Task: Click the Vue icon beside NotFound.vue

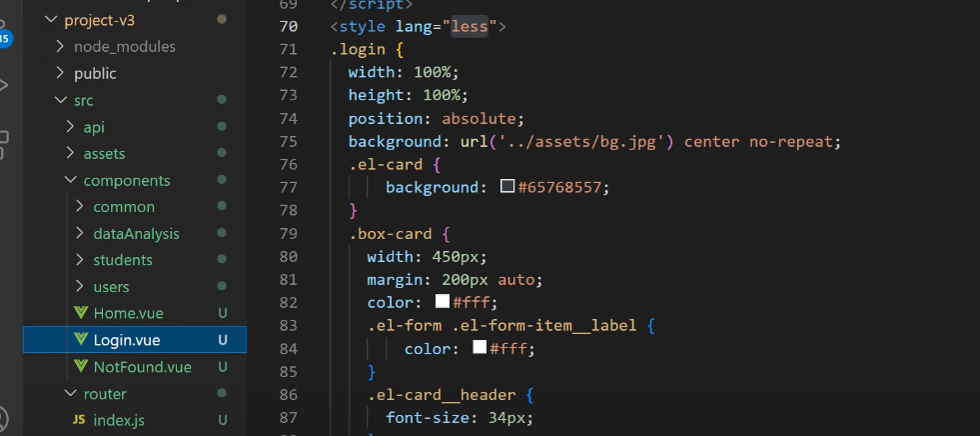Action: [80, 367]
